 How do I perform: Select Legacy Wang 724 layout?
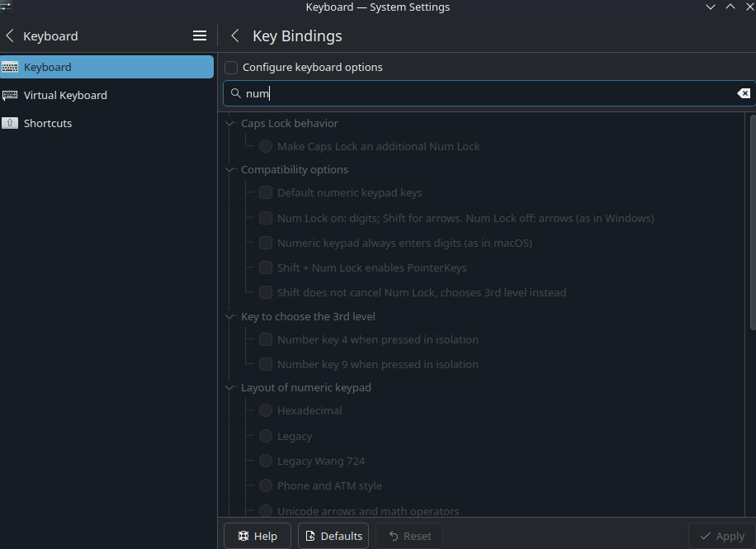point(266,461)
